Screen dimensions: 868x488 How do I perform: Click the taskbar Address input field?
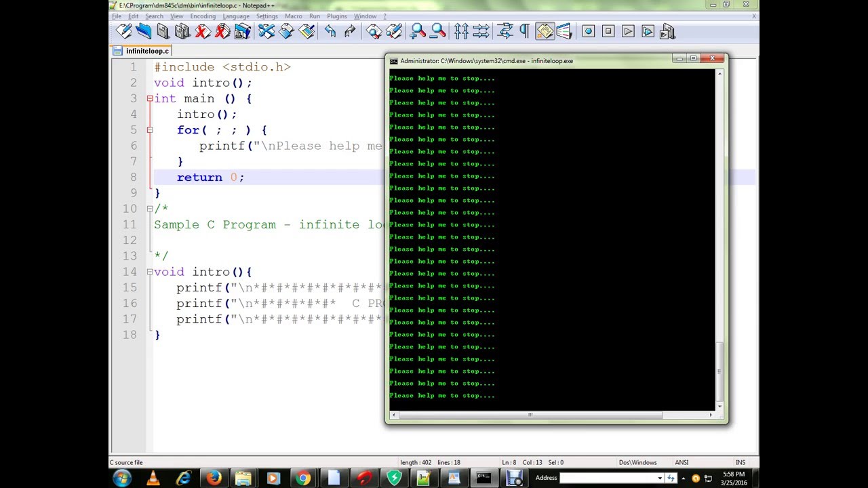(x=608, y=478)
